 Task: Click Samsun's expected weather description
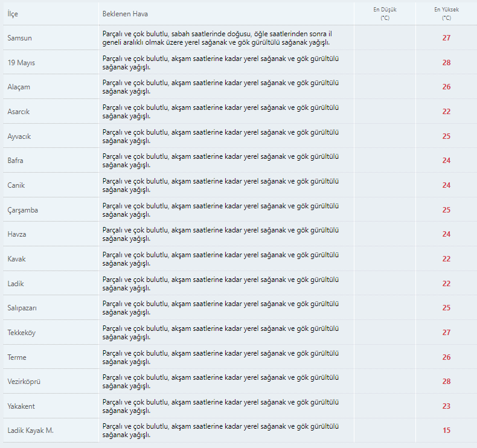point(217,38)
